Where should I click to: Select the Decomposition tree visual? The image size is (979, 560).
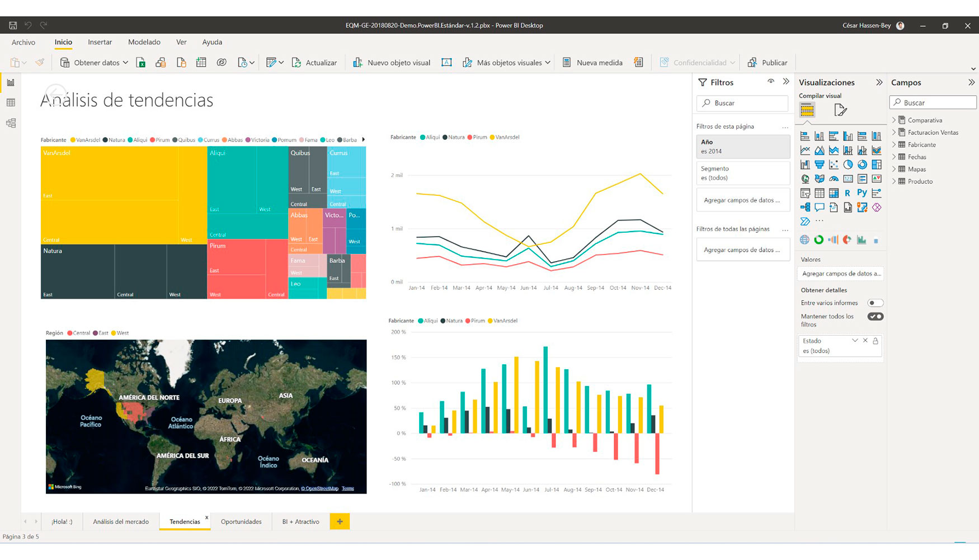tap(805, 208)
